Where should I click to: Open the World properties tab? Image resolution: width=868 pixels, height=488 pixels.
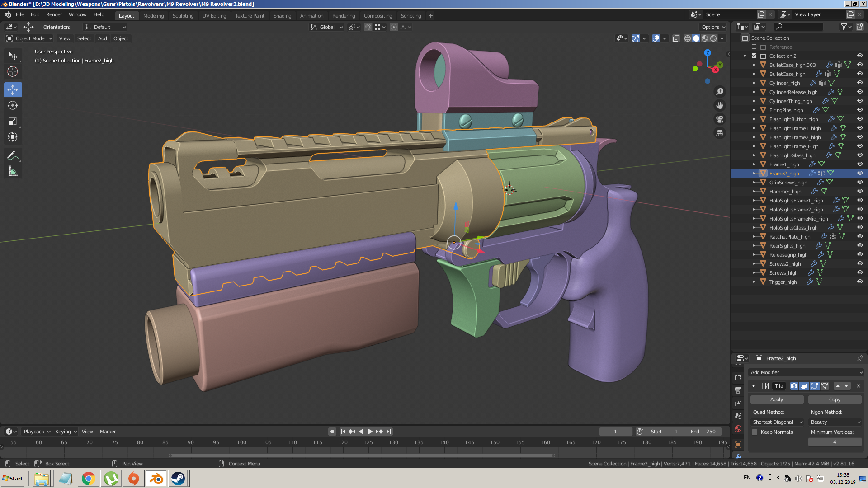pos(738,428)
